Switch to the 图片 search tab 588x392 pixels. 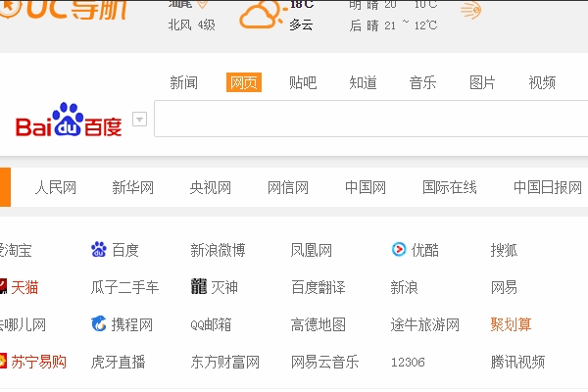[x=482, y=82]
